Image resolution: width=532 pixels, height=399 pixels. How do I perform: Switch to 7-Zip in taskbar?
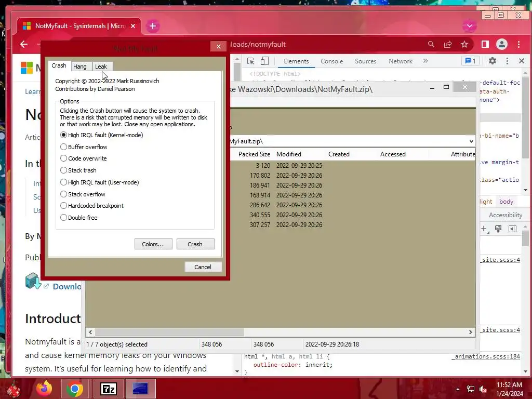(109, 389)
